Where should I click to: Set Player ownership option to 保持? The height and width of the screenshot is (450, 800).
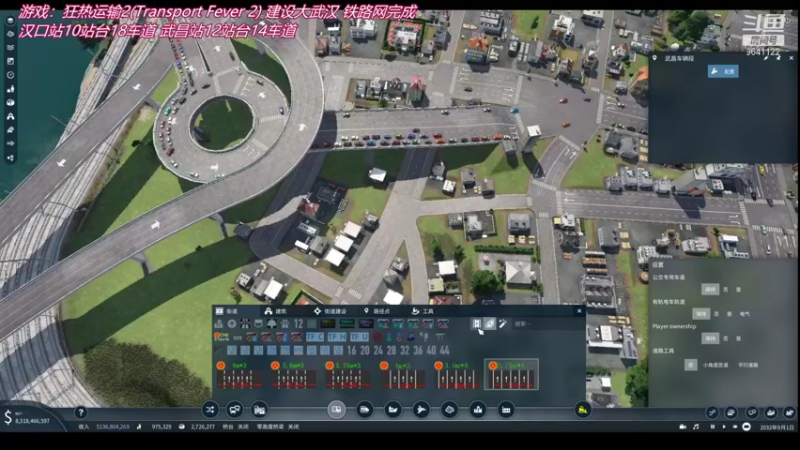[710, 338]
